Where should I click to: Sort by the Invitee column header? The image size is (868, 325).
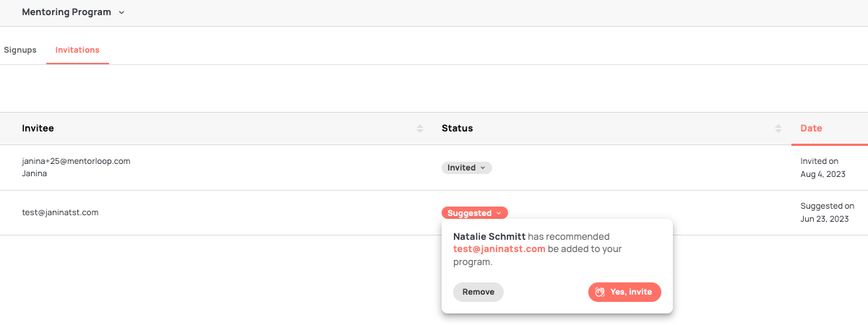point(38,129)
